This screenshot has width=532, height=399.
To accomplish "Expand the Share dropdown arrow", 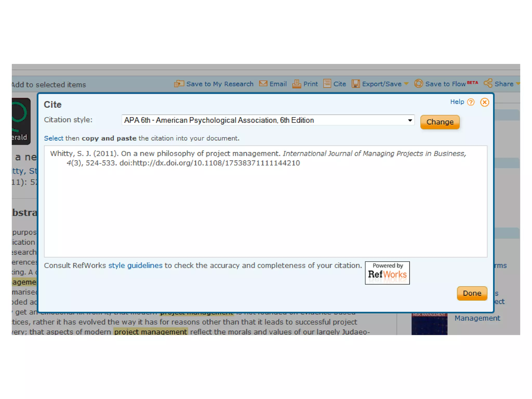I will (x=517, y=83).
